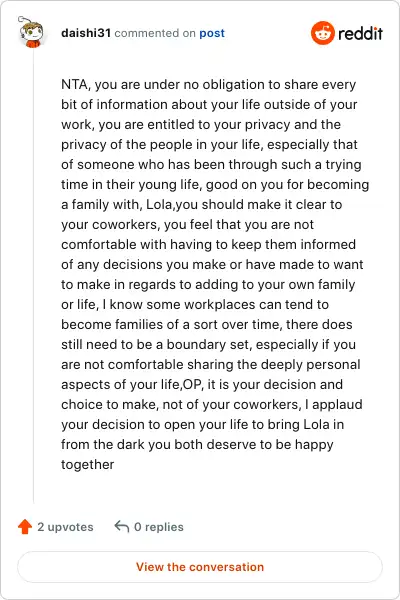Click the line starting "comfortable with having"
Viewport: 400px width, 600px height.
pos(209,245)
